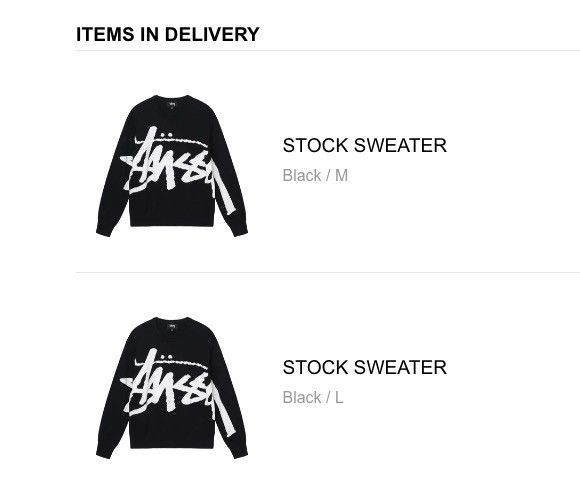The image size is (580, 480).
Task: Click the word DELIVERY in the heading
Action: (x=212, y=34)
